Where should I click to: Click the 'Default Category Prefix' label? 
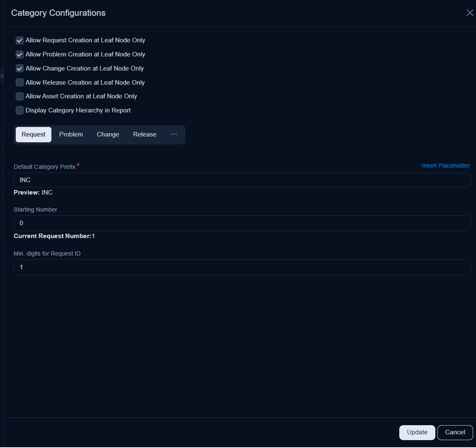pyautogui.click(x=44, y=167)
